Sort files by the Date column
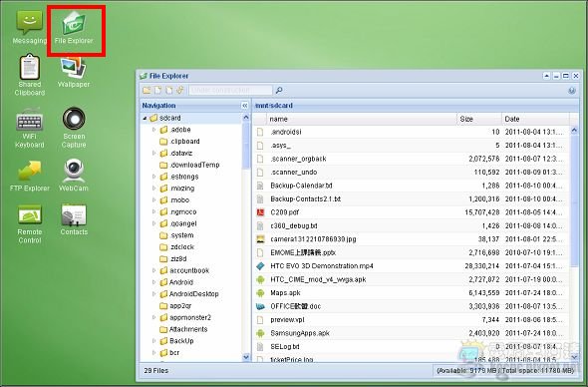The height and width of the screenshot is (387, 588). [535, 119]
